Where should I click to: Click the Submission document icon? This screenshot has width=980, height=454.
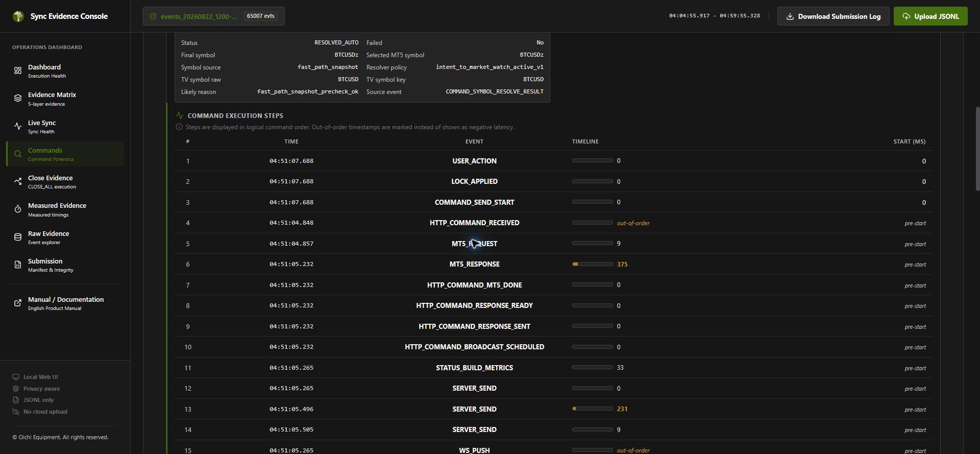coord(18,265)
